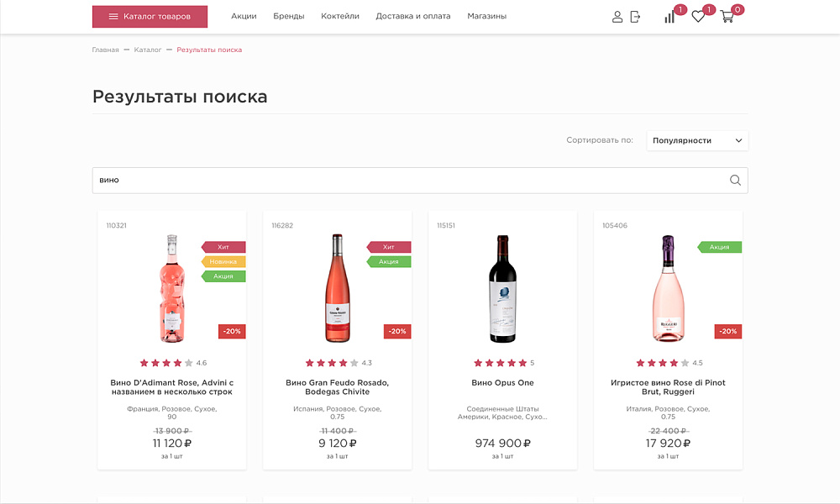Open product comparison via the bar chart icon
Image resolution: width=840 pixels, height=504 pixels.
coord(669,18)
